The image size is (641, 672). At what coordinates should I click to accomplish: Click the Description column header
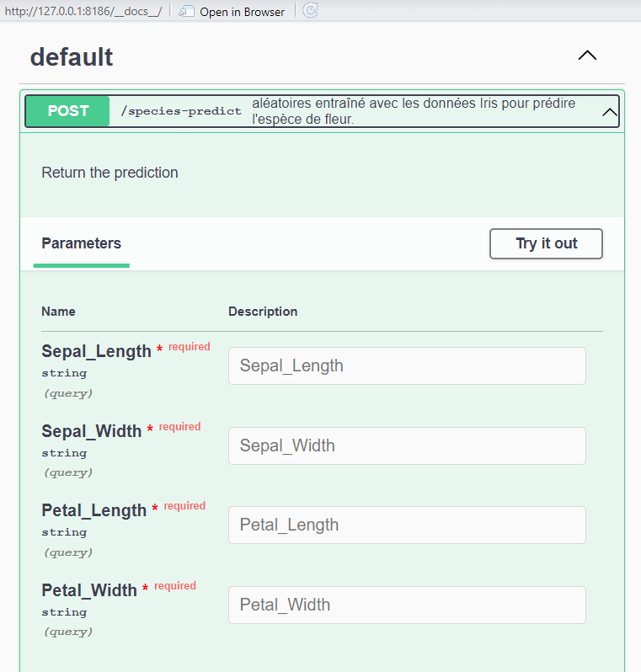click(x=263, y=312)
